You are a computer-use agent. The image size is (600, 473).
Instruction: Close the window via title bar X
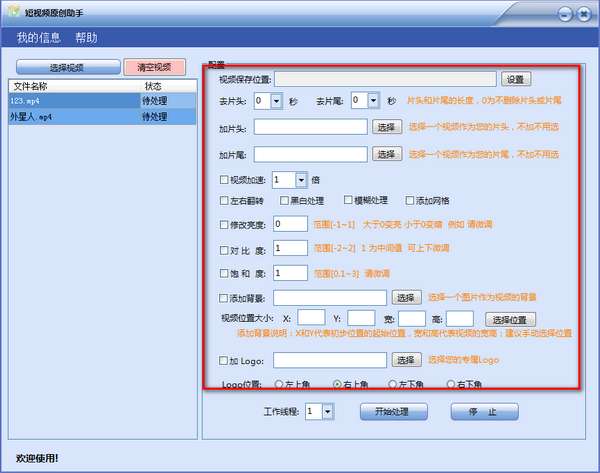[x=584, y=15]
